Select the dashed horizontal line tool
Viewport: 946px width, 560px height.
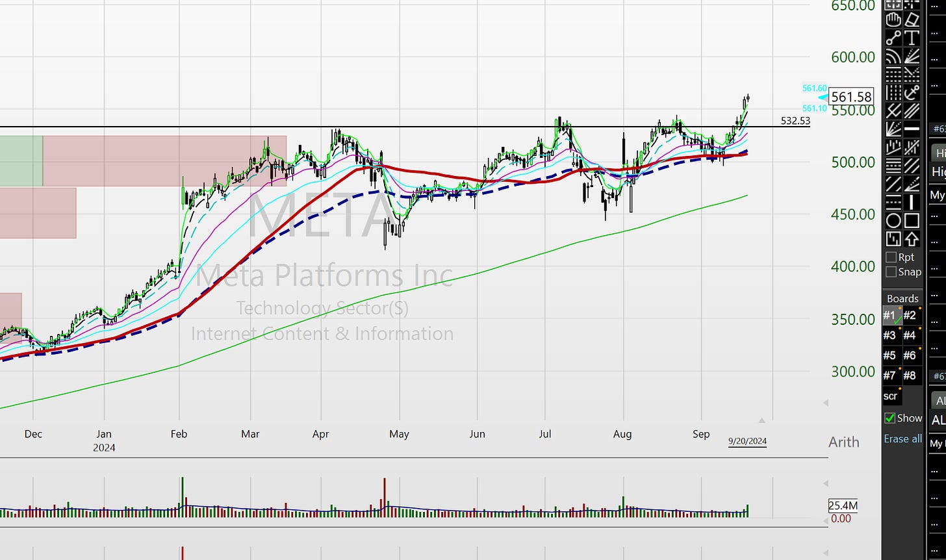[893, 202]
